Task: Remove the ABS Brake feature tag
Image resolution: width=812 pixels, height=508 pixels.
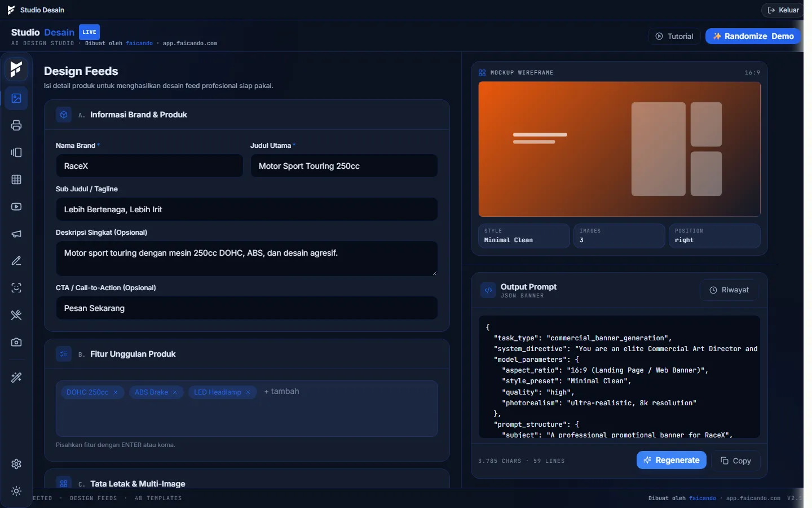Action: tap(175, 392)
